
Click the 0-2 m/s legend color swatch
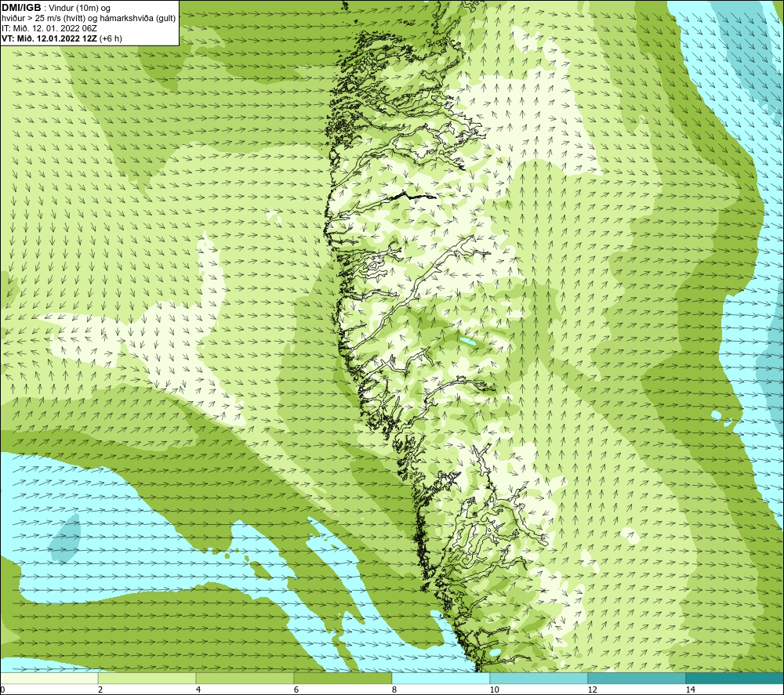click(49, 678)
